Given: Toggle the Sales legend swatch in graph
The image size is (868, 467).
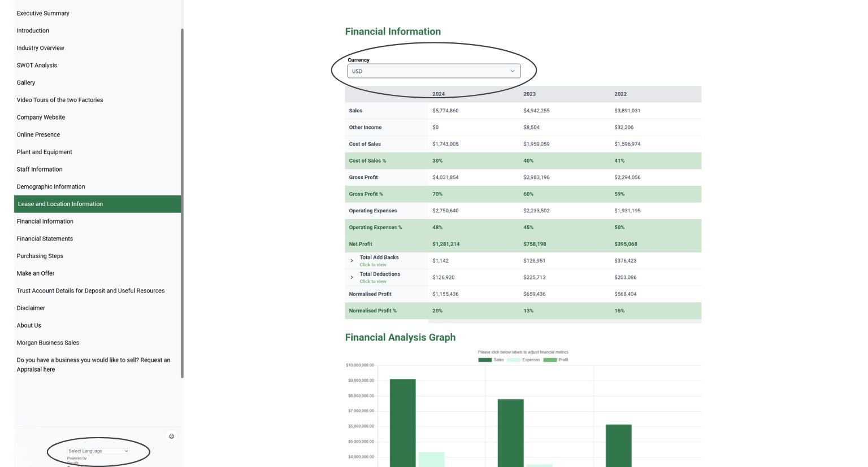Looking at the screenshot, I should click(485, 360).
